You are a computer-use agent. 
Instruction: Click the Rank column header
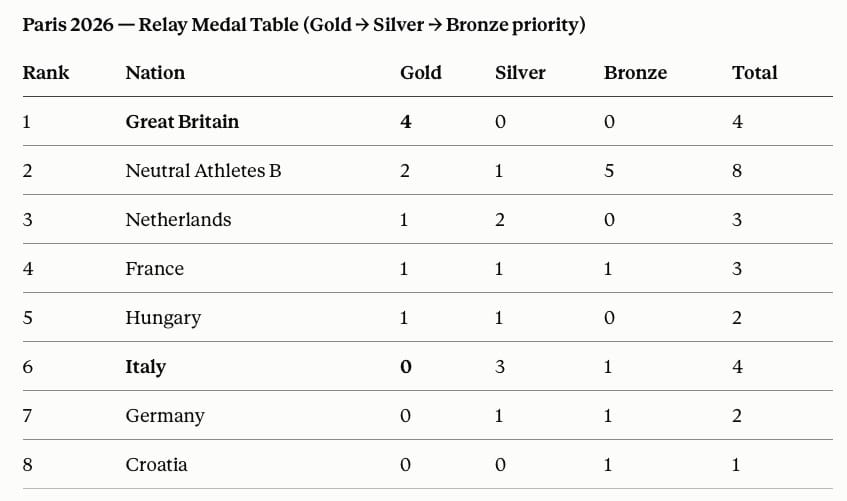point(46,72)
